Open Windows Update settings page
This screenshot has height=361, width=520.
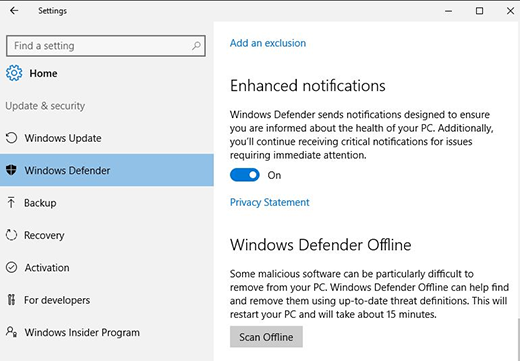click(107, 138)
